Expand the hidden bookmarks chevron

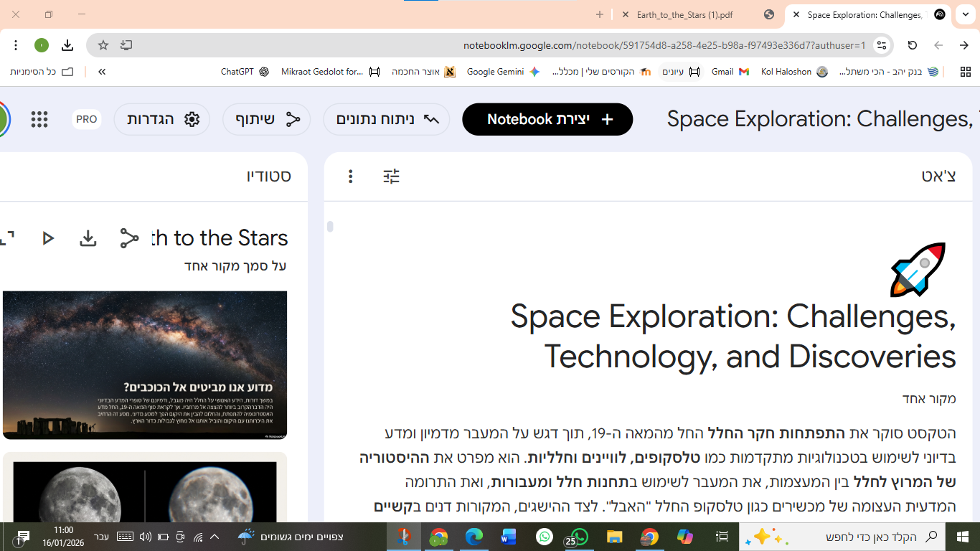pyautogui.click(x=102, y=72)
